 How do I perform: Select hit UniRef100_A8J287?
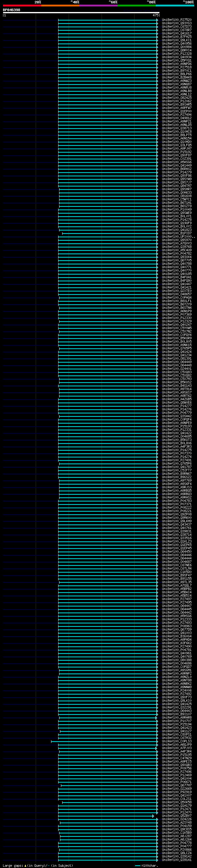[176, 836]
